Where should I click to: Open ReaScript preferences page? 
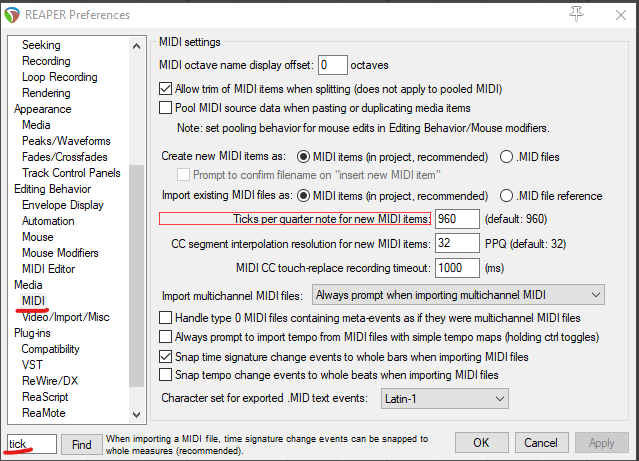click(x=45, y=397)
